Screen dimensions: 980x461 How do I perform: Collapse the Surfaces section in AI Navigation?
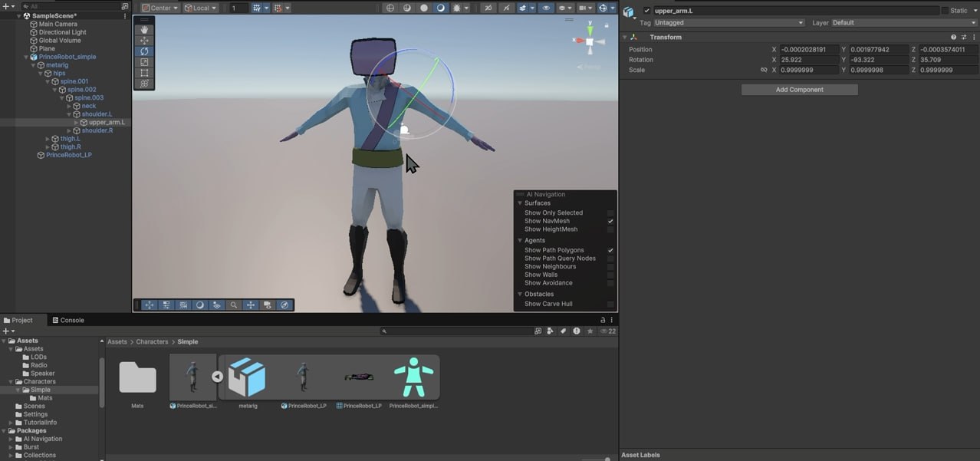520,203
